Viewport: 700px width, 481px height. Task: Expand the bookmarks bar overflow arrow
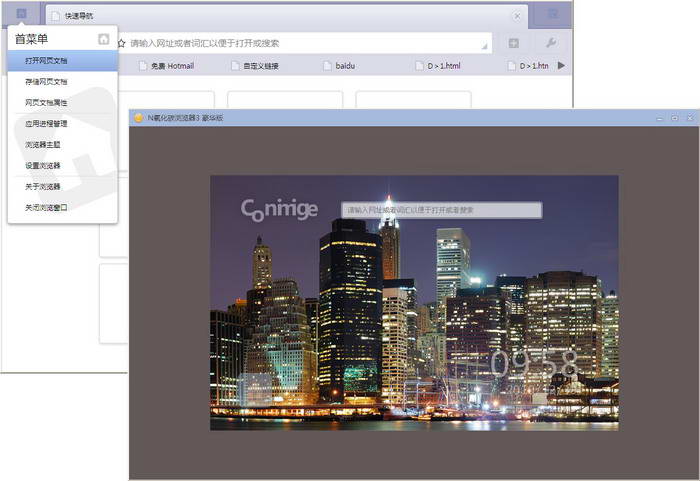click(561, 66)
